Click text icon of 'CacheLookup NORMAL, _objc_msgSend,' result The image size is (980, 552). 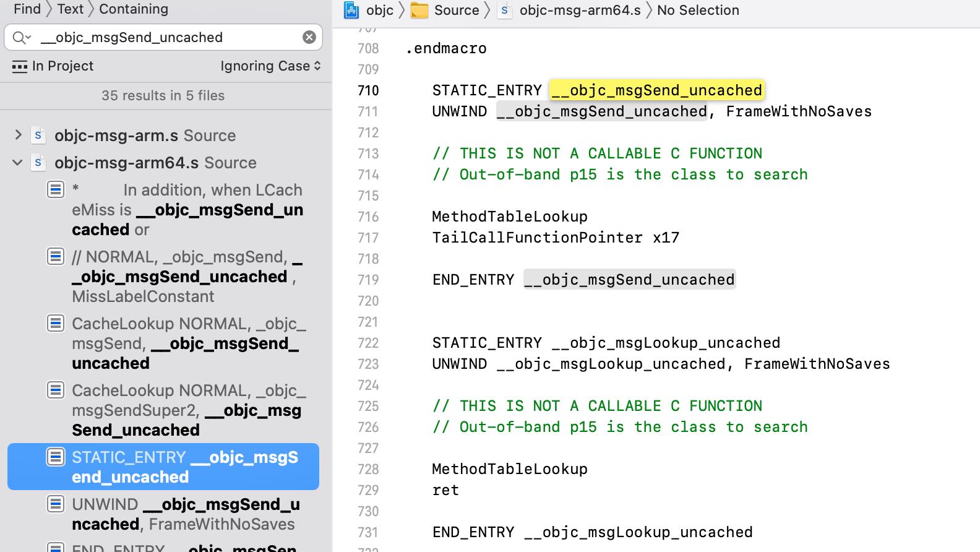(x=56, y=323)
